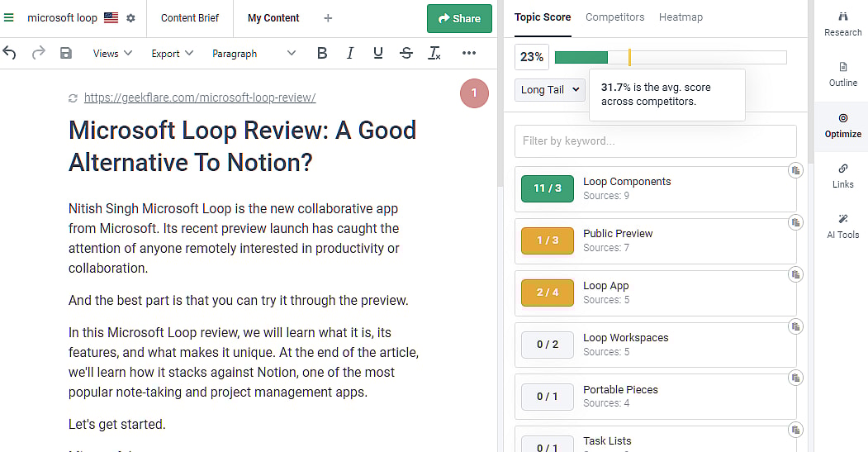Switch to My Content tab
The width and height of the screenshot is (868, 452).
(x=273, y=18)
